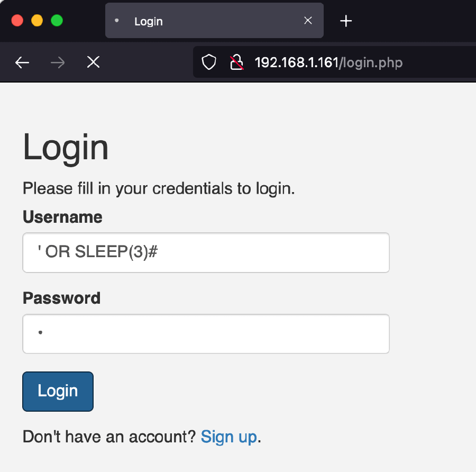Close the Login tab
The image size is (476, 472).
pyautogui.click(x=308, y=21)
